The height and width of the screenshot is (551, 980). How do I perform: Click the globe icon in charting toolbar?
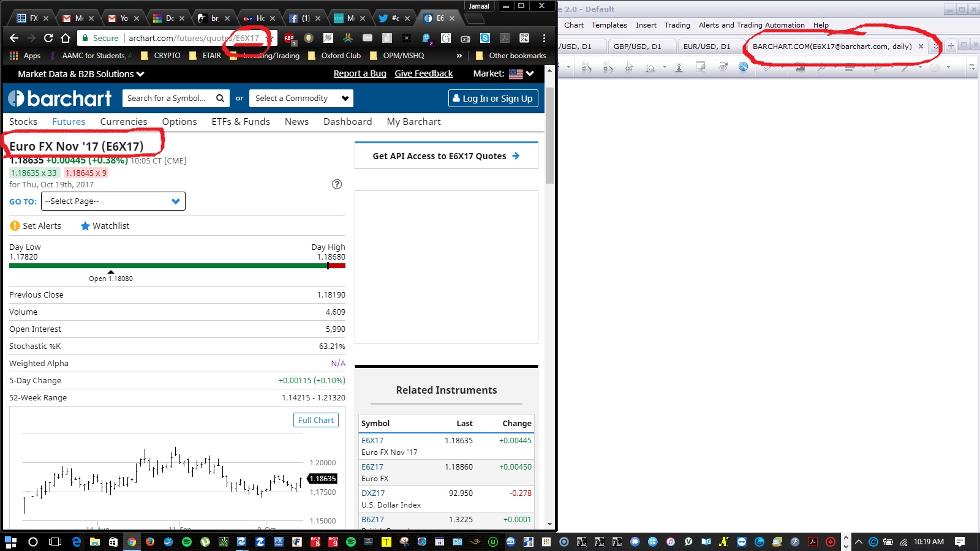point(743,67)
